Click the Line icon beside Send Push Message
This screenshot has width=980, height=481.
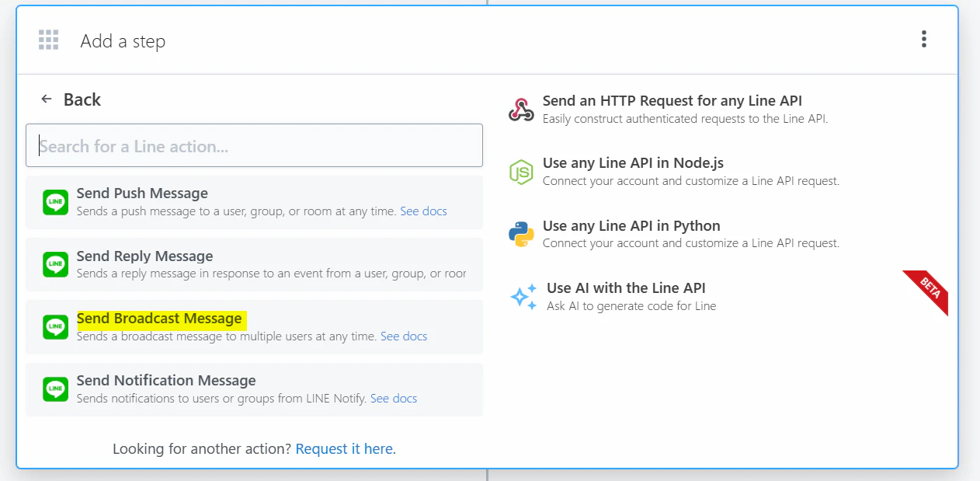(x=56, y=202)
